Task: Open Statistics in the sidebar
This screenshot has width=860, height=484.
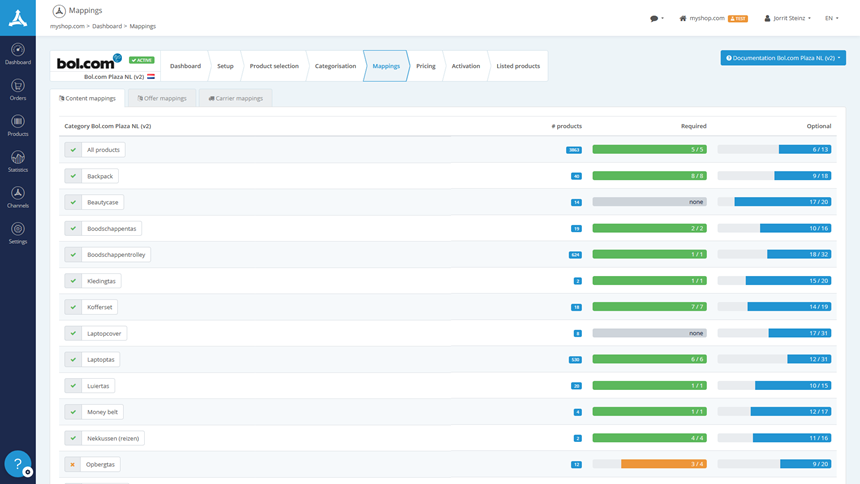Action: click(x=18, y=161)
